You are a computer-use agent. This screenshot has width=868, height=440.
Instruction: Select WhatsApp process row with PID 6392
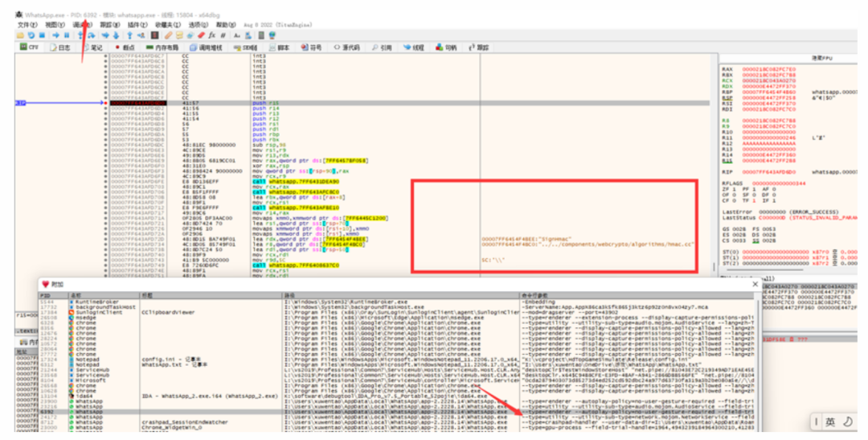click(x=397, y=412)
